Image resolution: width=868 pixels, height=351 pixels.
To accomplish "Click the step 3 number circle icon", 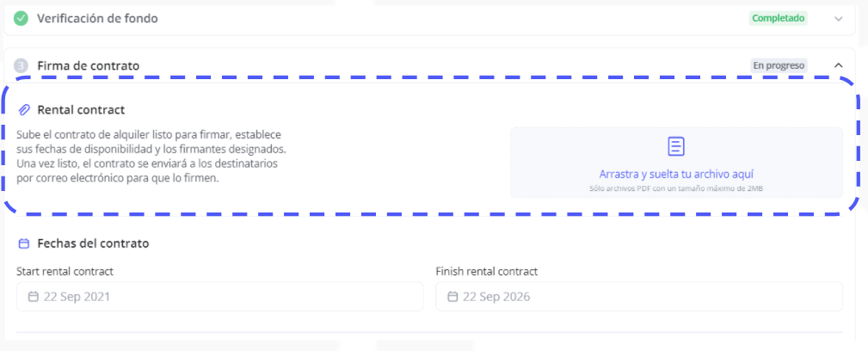I will tap(22, 65).
